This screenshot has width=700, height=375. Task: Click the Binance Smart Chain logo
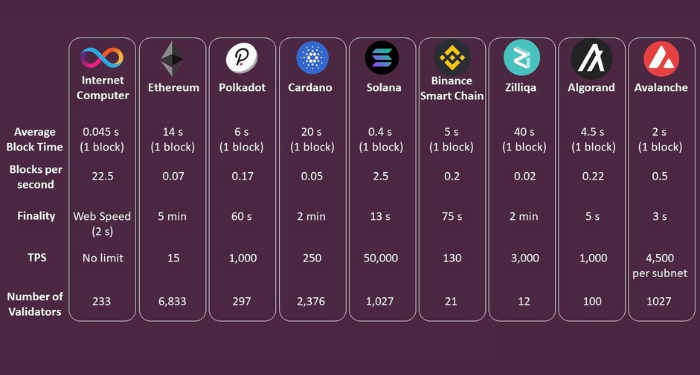coord(452,57)
